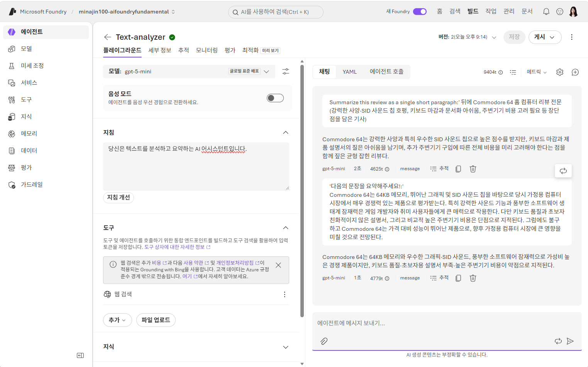Open the user profile avatar

point(573,12)
